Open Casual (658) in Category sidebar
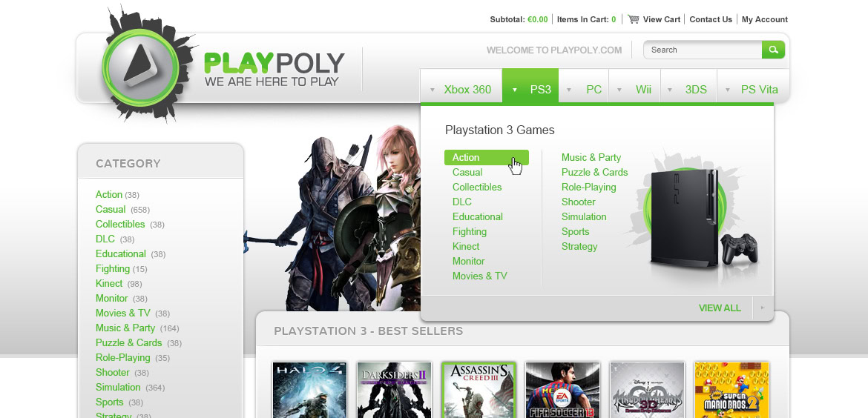Image resolution: width=868 pixels, height=418 pixels. pyautogui.click(x=123, y=210)
